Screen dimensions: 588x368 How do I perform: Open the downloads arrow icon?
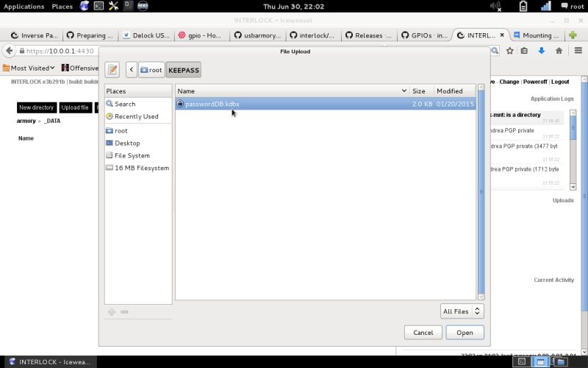pos(541,51)
